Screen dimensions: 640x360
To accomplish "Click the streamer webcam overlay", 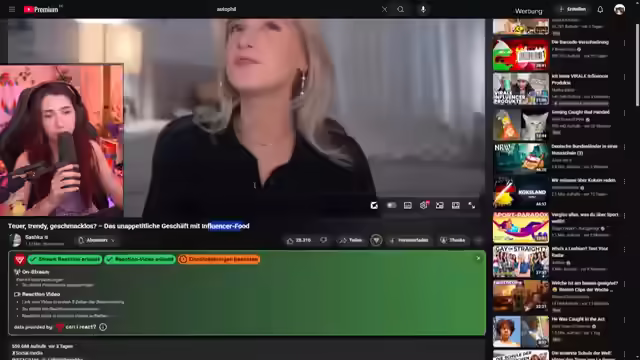I will point(61,140).
